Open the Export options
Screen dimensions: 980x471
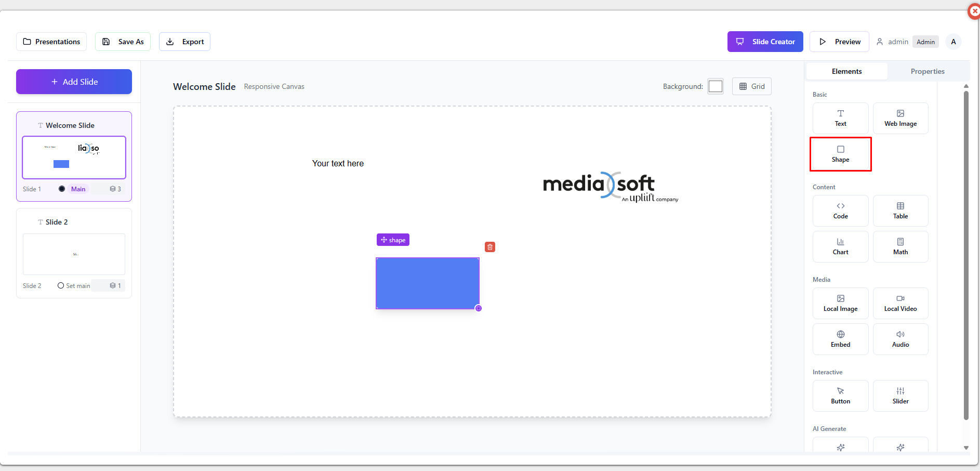click(184, 42)
